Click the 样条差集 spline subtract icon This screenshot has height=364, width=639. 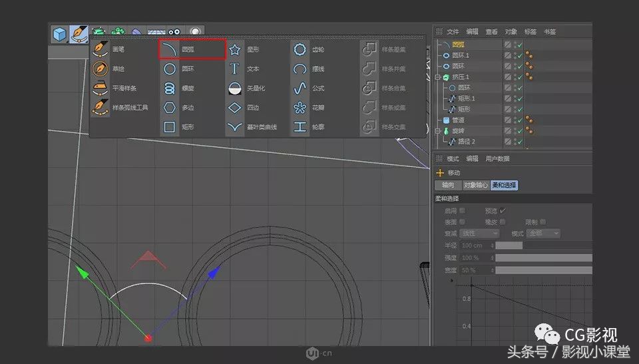coord(369,49)
